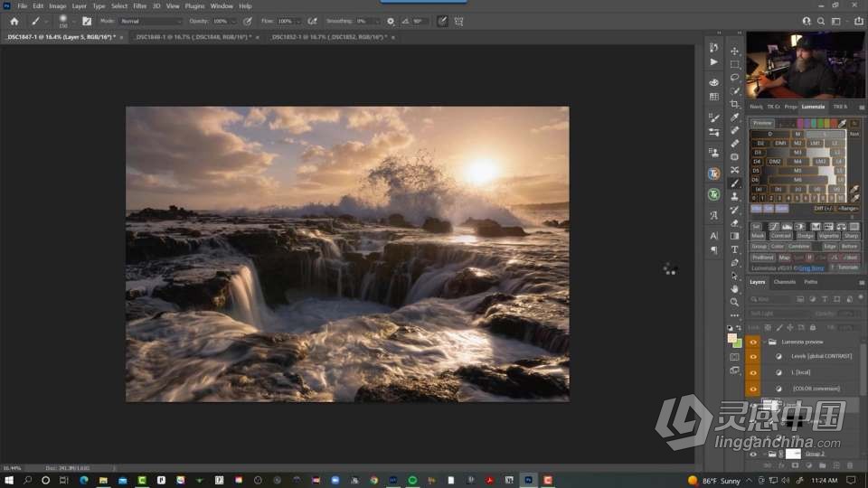Click the foreground color swatch
Screen dimensions: 868x488
(x=731, y=338)
